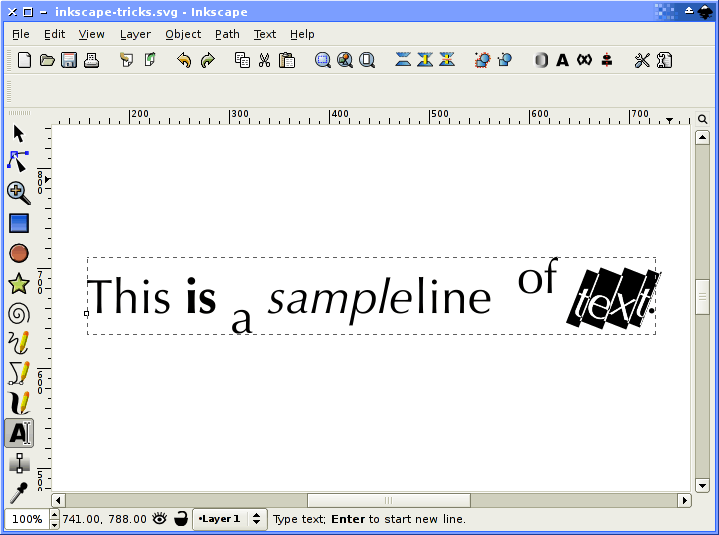Open Align and Distribute icon
Image resolution: width=719 pixels, height=535 pixels.
(x=607, y=60)
